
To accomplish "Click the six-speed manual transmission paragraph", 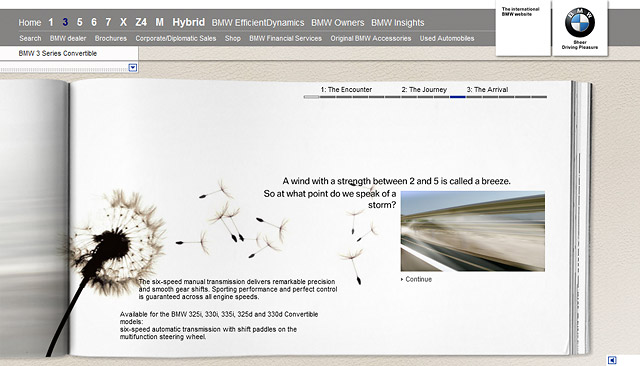I will click(x=238, y=289).
